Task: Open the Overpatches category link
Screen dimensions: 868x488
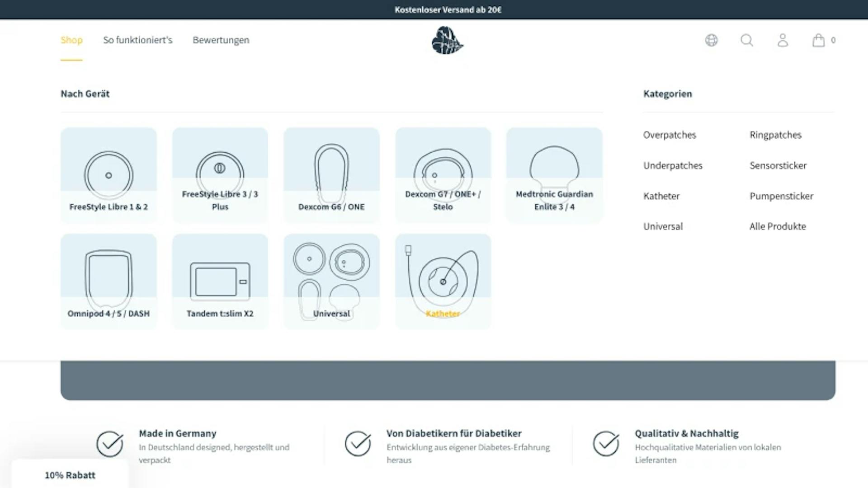Action: coord(670,135)
